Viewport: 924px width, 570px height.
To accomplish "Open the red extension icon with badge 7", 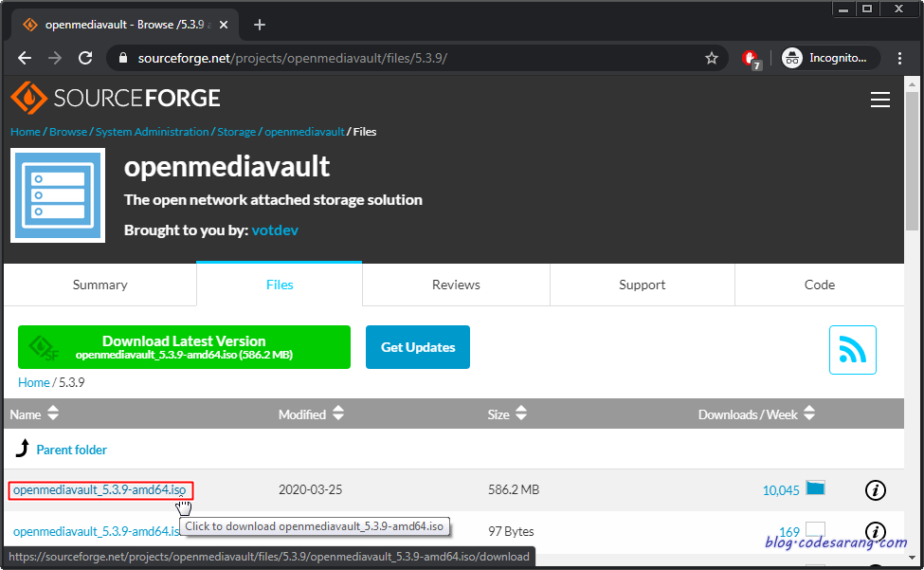I will (751, 59).
